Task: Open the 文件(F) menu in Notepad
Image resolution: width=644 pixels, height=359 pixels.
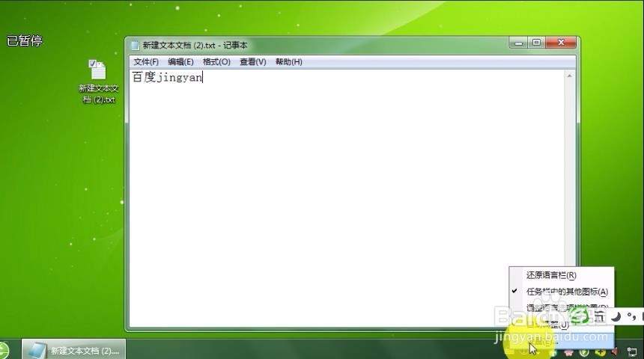Action: [146, 62]
